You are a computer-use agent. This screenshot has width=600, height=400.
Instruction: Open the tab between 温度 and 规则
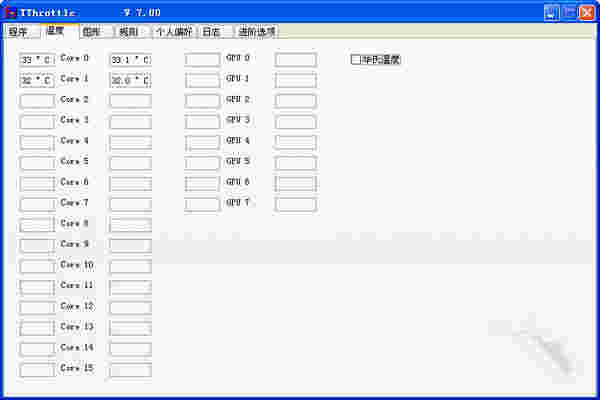96,32
